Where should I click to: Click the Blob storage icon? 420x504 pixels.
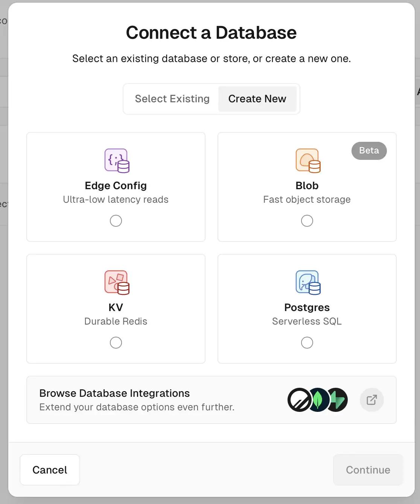[308, 161]
